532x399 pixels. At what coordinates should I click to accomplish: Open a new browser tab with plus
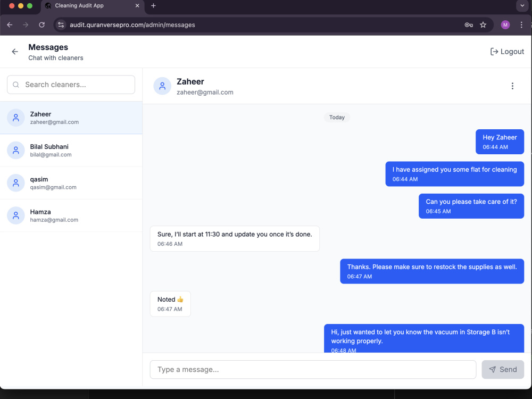153,6
